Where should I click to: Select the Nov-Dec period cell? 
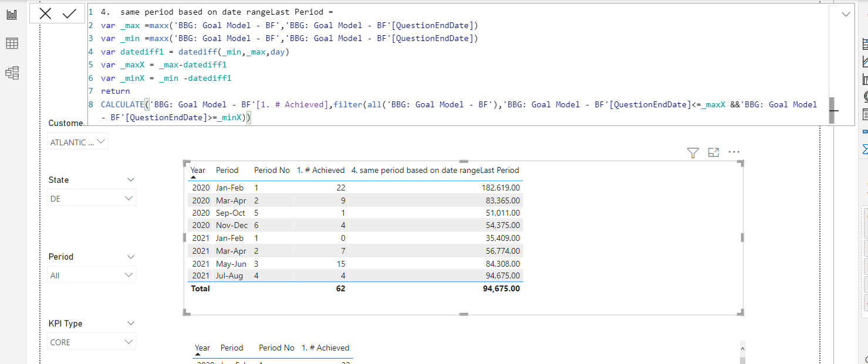click(231, 226)
